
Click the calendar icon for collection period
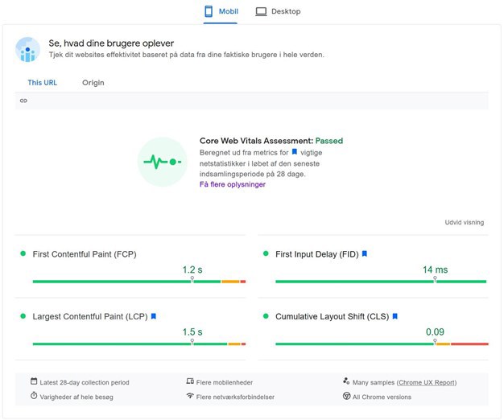34,381
